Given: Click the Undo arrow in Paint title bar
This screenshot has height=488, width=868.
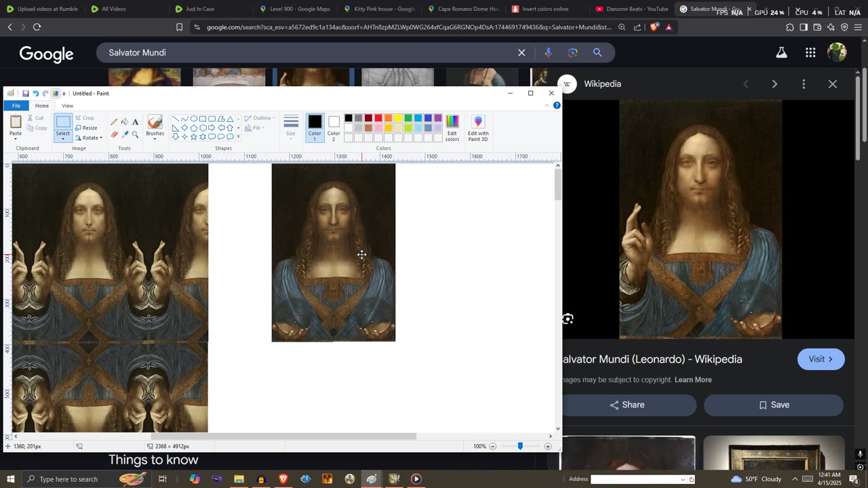Looking at the screenshot, I should (35, 94).
